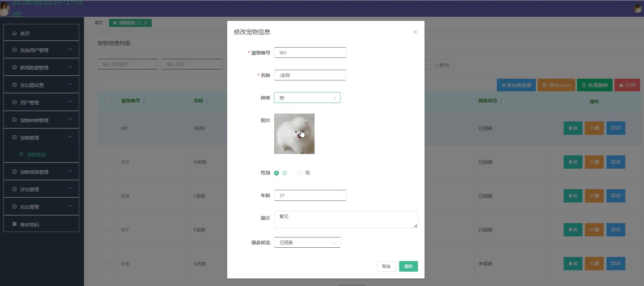This screenshot has width=644, height=286.
Task: Click the 查找 search button
Action: pos(442,65)
